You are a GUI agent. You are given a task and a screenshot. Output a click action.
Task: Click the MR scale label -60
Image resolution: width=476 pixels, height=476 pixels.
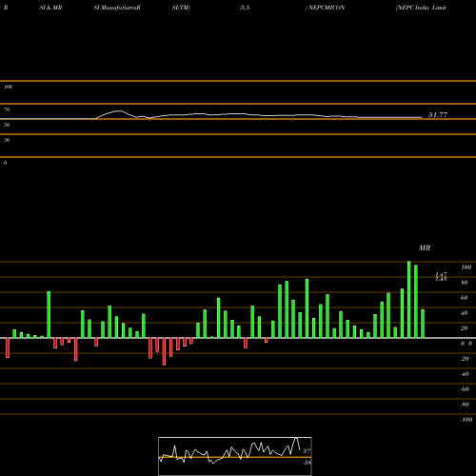(x=465, y=389)
